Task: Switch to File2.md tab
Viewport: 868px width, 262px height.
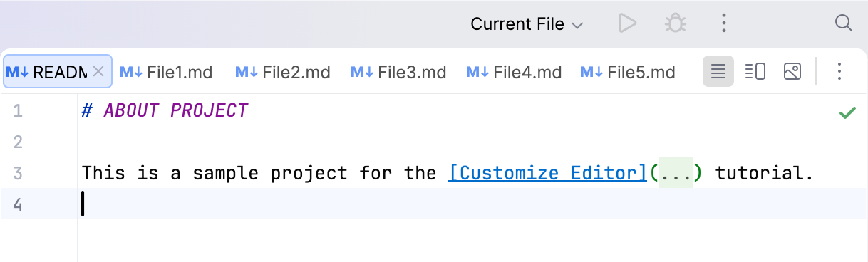Action: (x=282, y=72)
